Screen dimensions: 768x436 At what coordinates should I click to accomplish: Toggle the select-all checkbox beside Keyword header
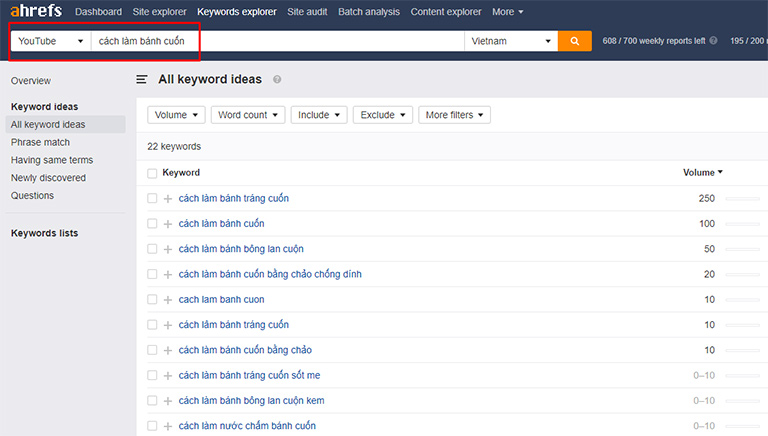click(x=152, y=173)
